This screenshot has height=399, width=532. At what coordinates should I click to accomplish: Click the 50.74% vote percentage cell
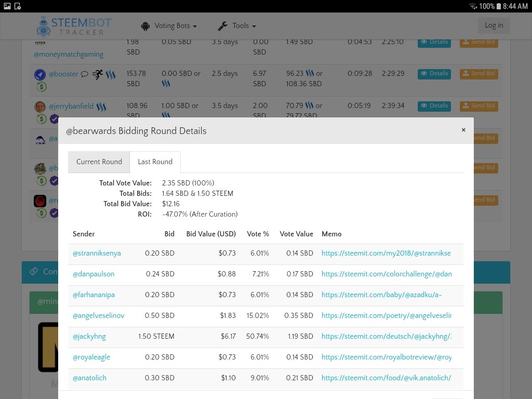[x=258, y=336]
